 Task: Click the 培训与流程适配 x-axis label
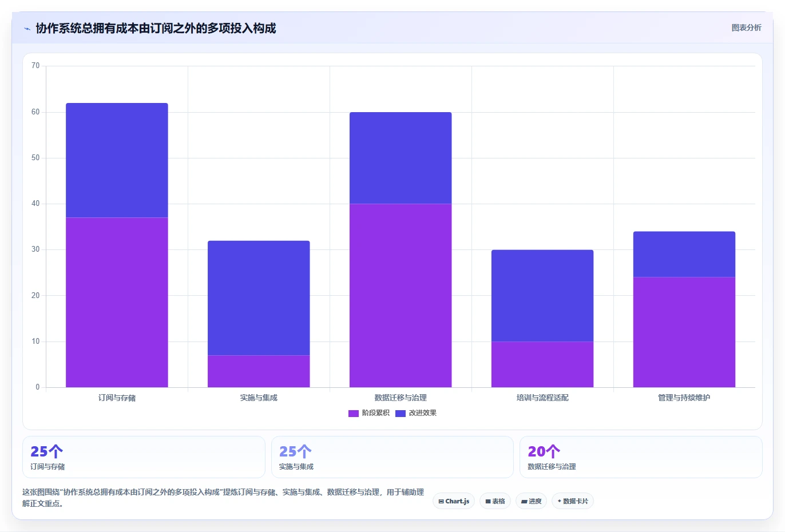coord(542,398)
